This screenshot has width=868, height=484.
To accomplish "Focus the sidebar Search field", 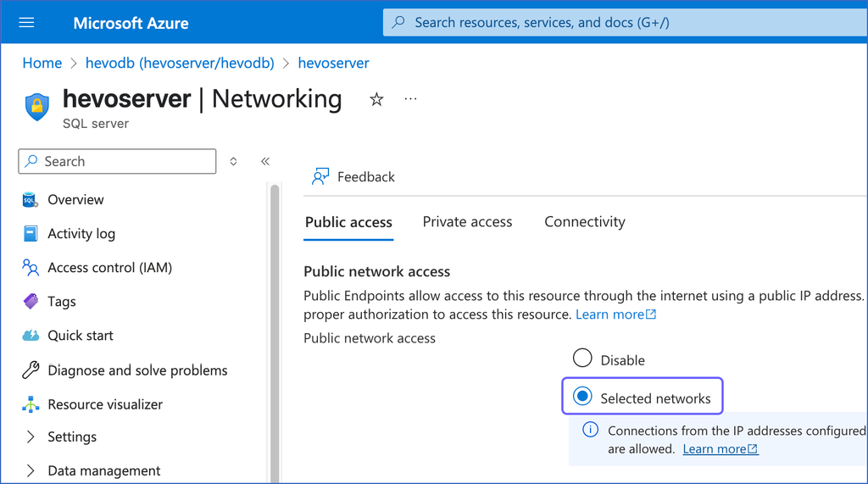I will [117, 161].
